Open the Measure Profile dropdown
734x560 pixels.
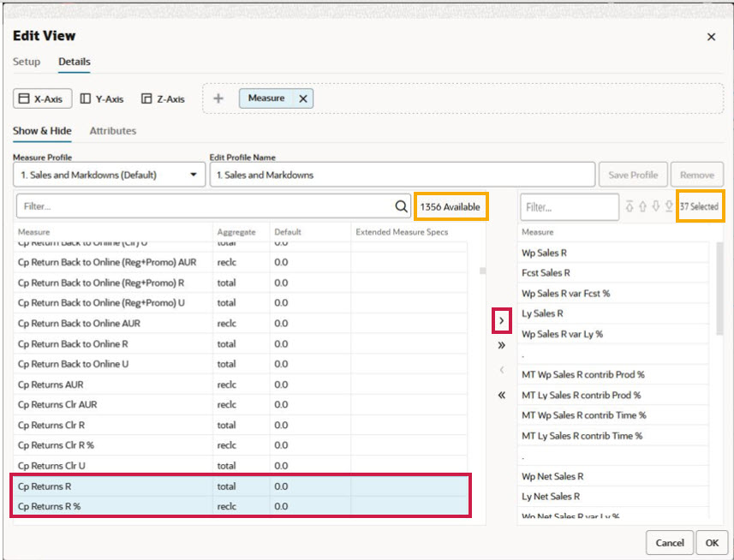tap(195, 174)
